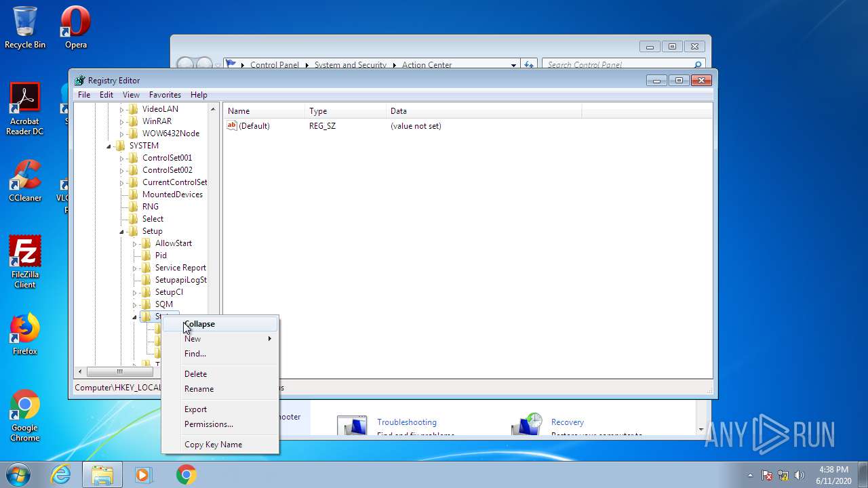Choose Permissions... in the context menu
Image resolution: width=868 pixels, height=488 pixels.
[x=220, y=424]
